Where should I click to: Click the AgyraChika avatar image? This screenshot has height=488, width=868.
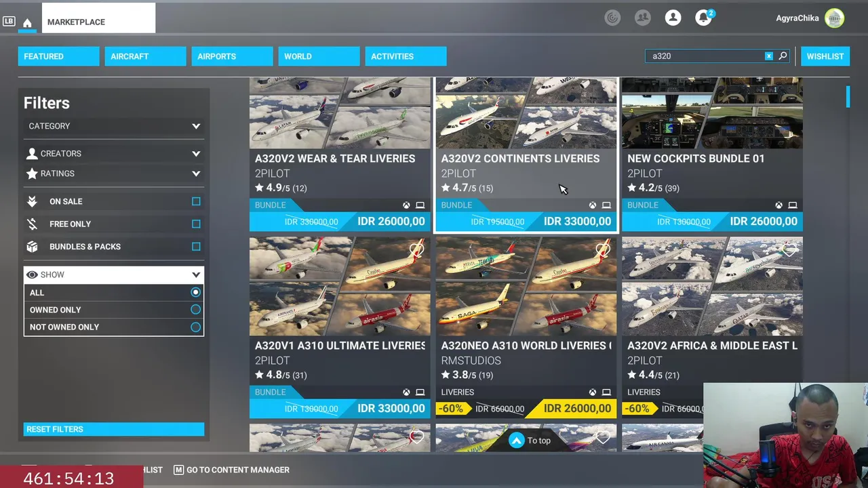point(835,18)
